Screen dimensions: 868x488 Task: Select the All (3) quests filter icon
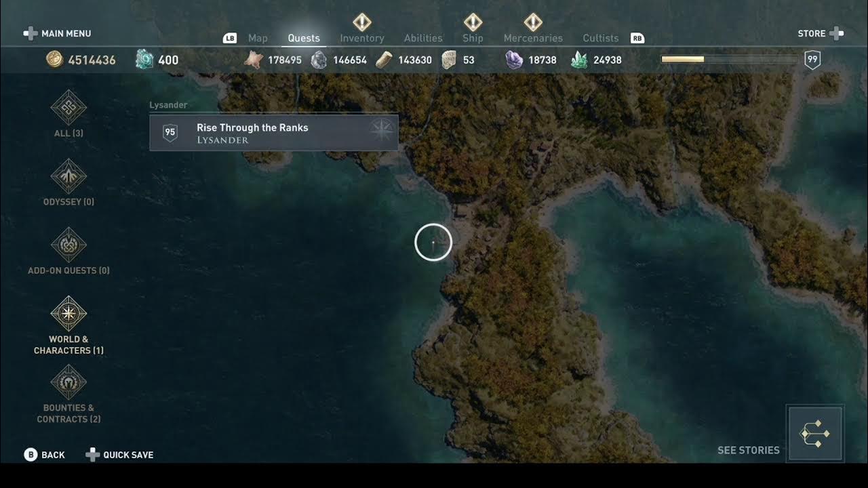[68, 107]
